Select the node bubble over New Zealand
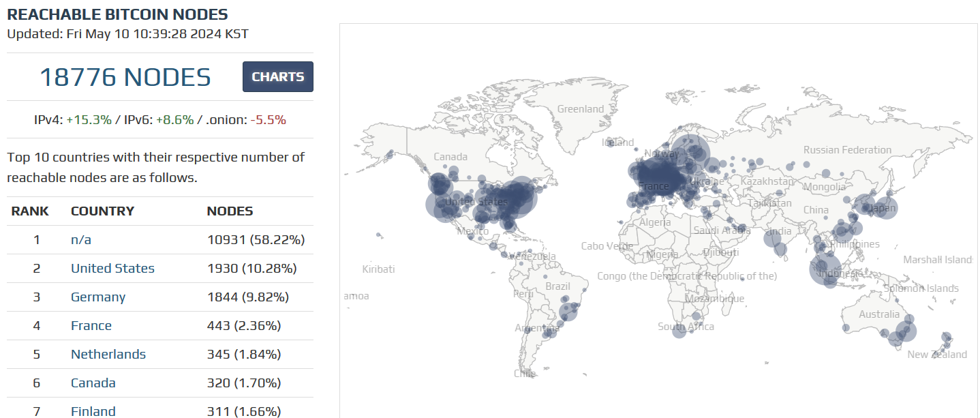 coord(946,336)
